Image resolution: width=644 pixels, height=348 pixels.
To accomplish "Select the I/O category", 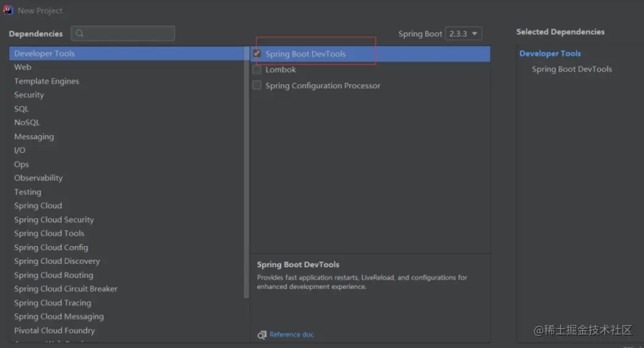I will point(126,150).
